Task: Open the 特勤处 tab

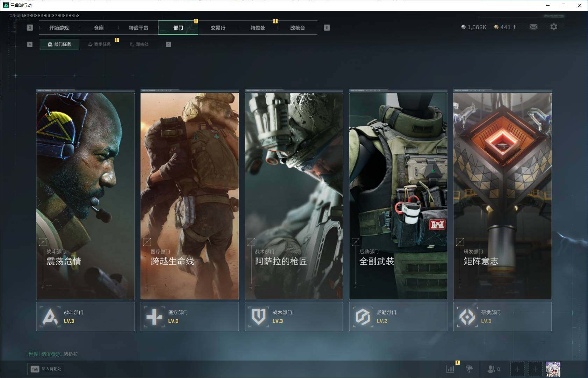Action: 258,28
